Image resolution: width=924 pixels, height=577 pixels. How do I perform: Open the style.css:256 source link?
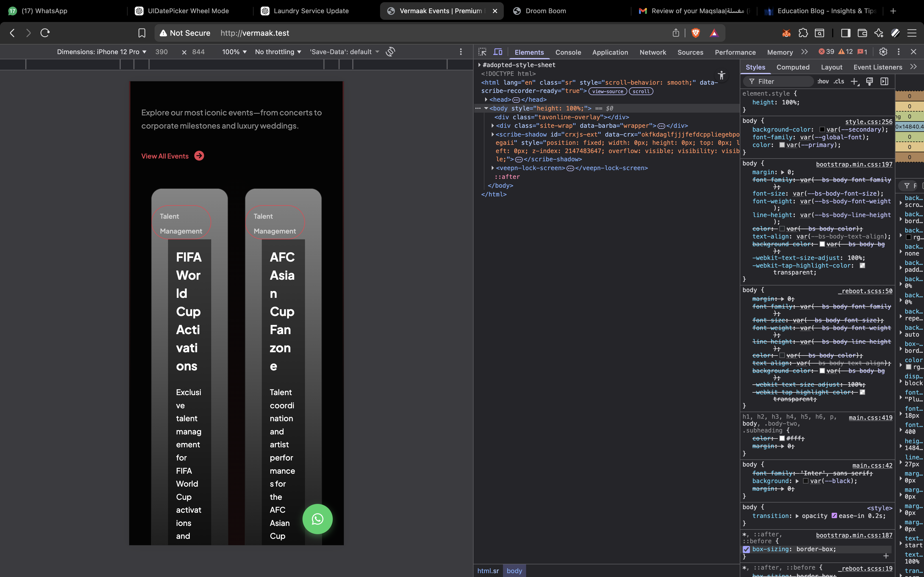click(869, 122)
